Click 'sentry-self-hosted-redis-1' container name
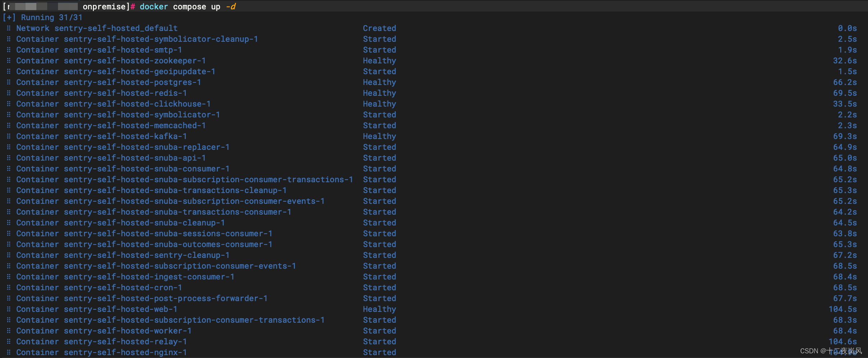Viewport: 868px width, 358px height. (x=125, y=93)
